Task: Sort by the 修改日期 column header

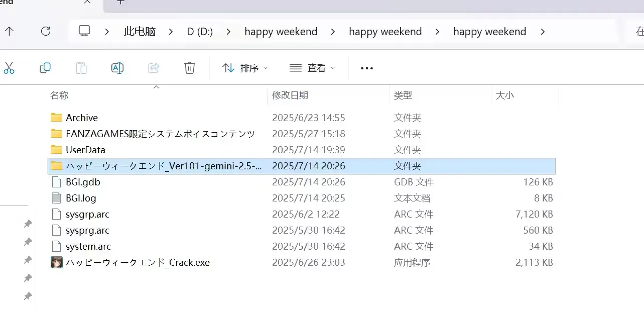Action: click(290, 95)
